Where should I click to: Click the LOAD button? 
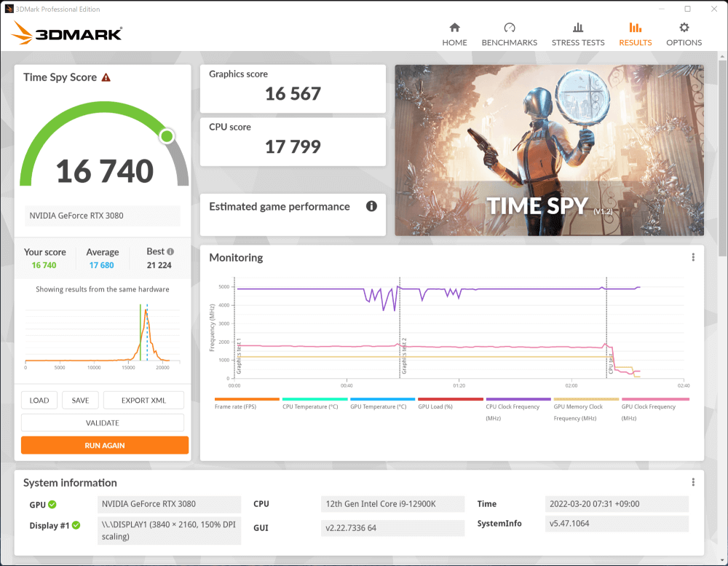pos(39,400)
